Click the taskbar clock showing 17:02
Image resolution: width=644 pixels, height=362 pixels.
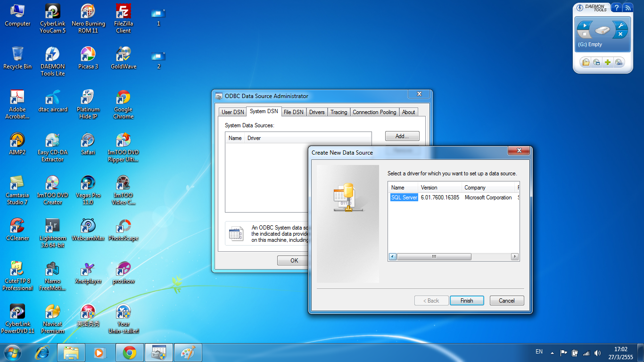(621, 353)
